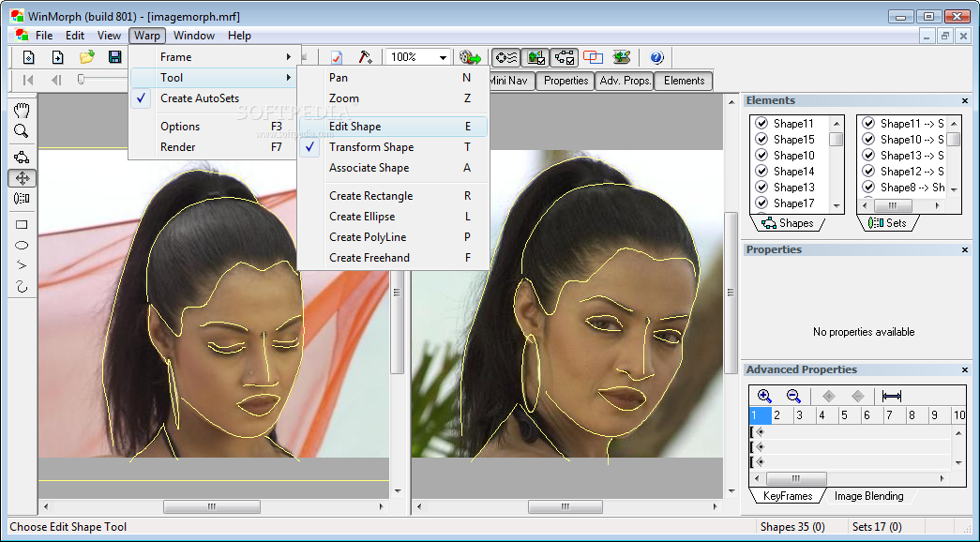This screenshot has height=542, width=980.
Task: Click the import document icon with arrow
Action: [x=57, y=57]
